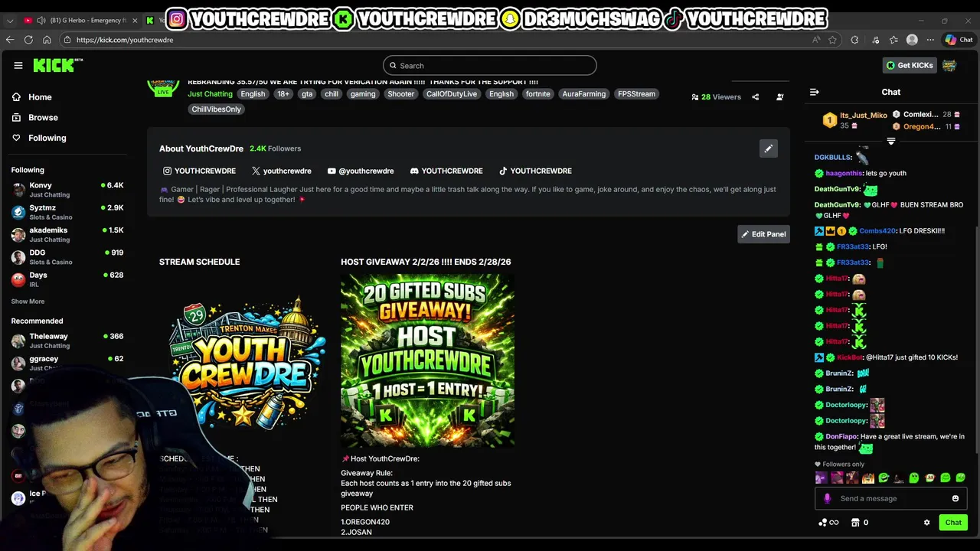This screenshot has height=551, width=980.
Task: Collapse the chat panel with arrow icon
Action: click(x=815, y=92)
